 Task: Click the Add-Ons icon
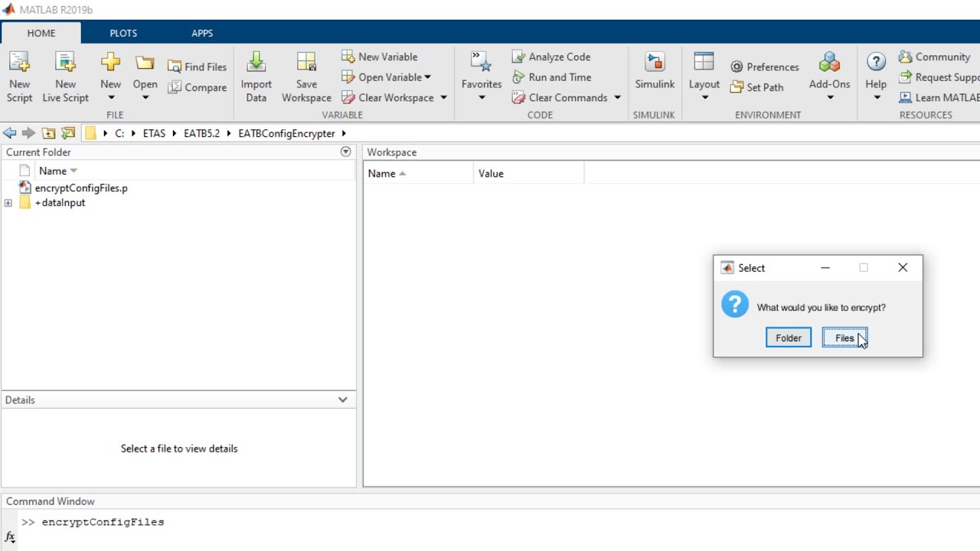[829, 63]
